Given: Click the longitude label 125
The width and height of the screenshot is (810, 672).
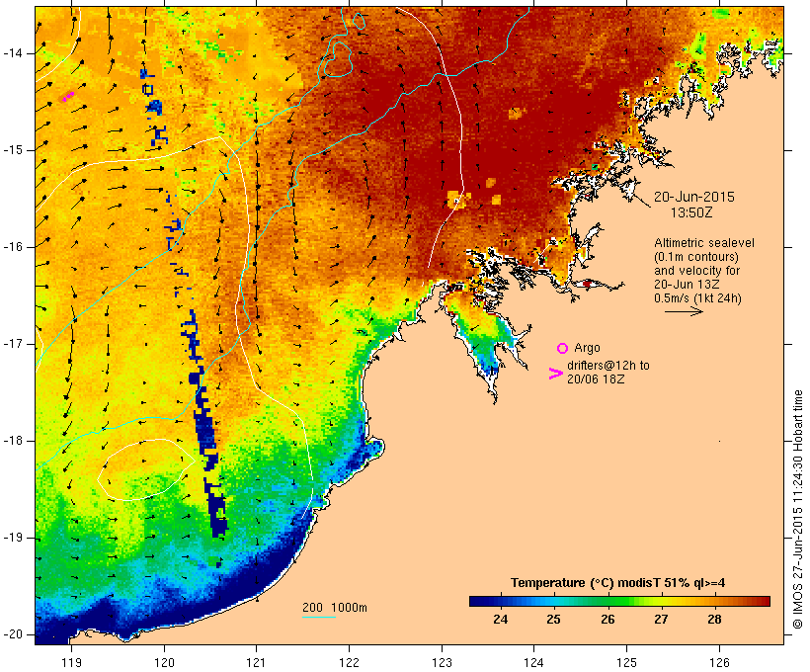Looking at the screenshot, I should click(x=627, y=663).
